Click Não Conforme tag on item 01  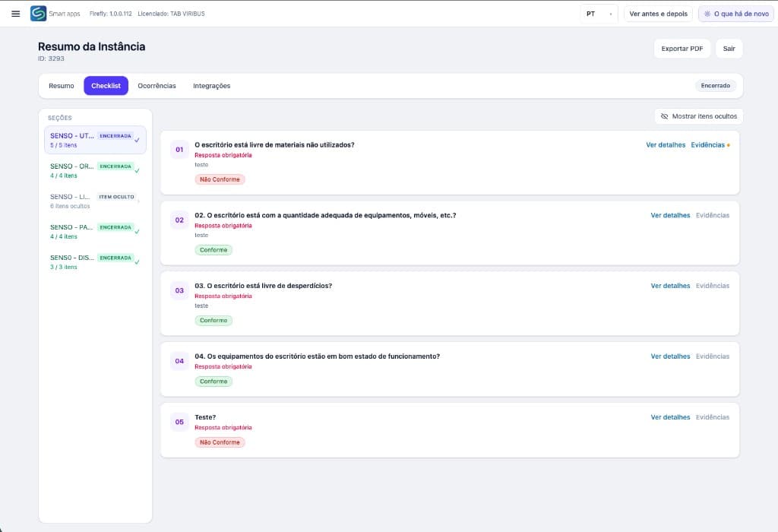tap(220, 179)
